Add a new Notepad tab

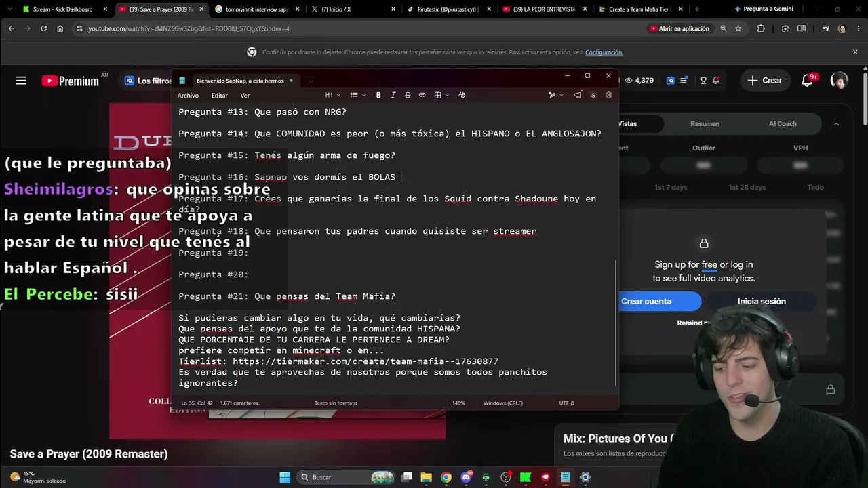click(311, 81)
